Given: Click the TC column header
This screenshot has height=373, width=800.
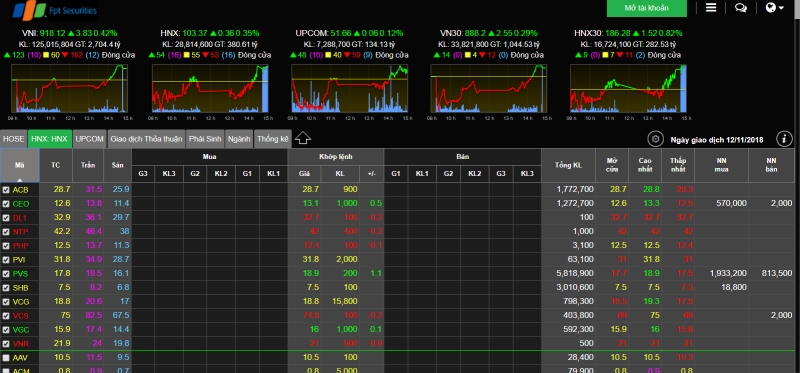Looking at the screenshot, I should (56, 165).
